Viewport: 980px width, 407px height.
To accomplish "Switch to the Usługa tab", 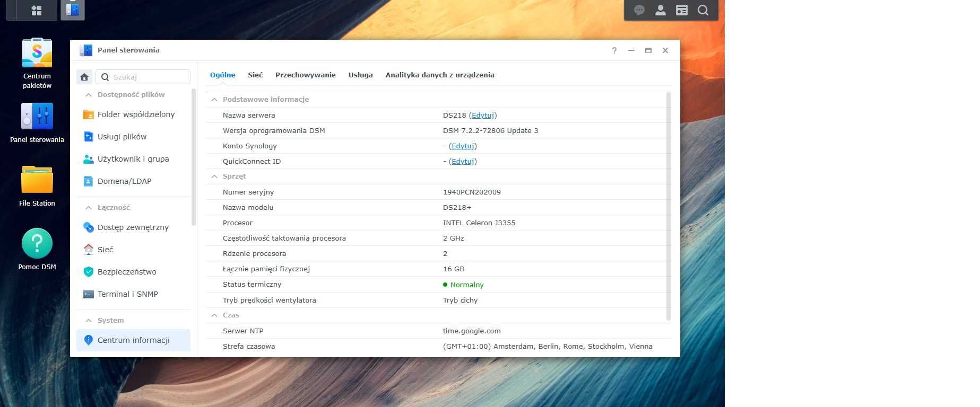I will point(361,75).
